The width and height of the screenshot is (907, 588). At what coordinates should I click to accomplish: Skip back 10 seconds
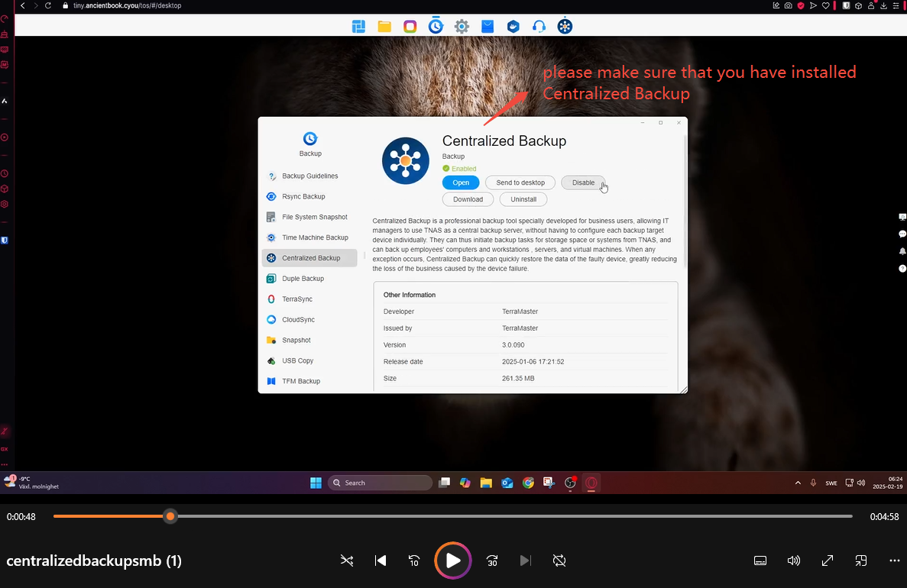click(413, 561)
